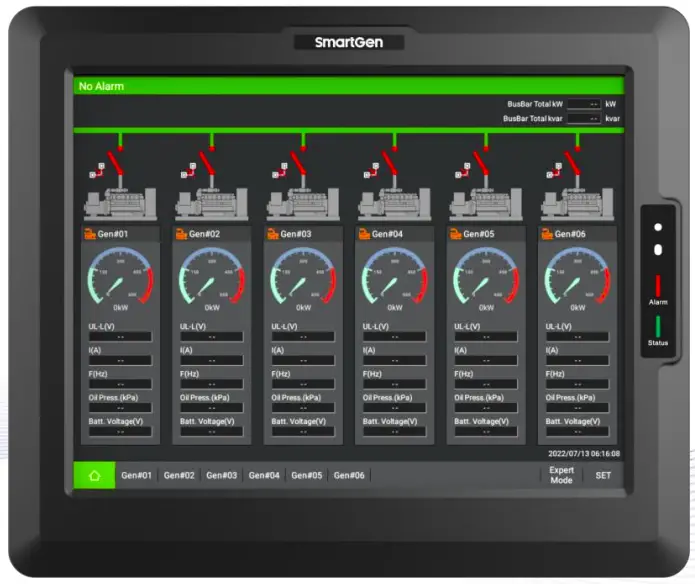Open the SET settings button
The image size is (695, 584).
603,475
